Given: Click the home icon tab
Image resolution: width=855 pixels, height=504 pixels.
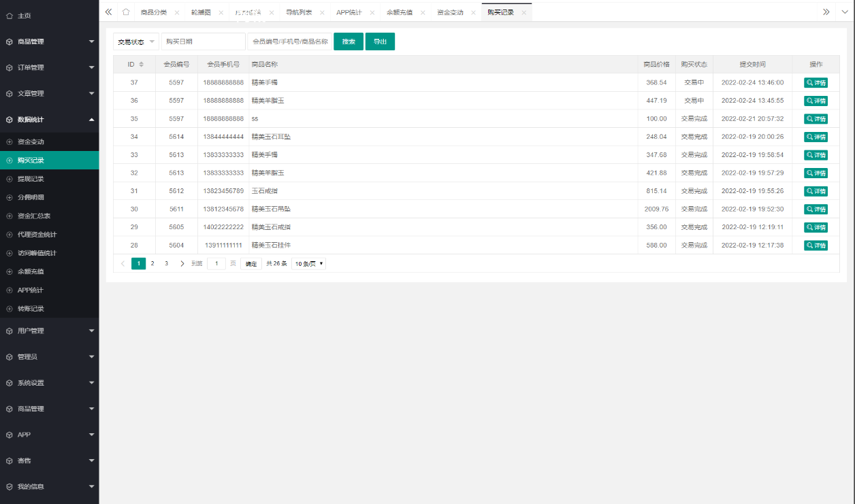Looking at the screenshot, I should (126, 12).
